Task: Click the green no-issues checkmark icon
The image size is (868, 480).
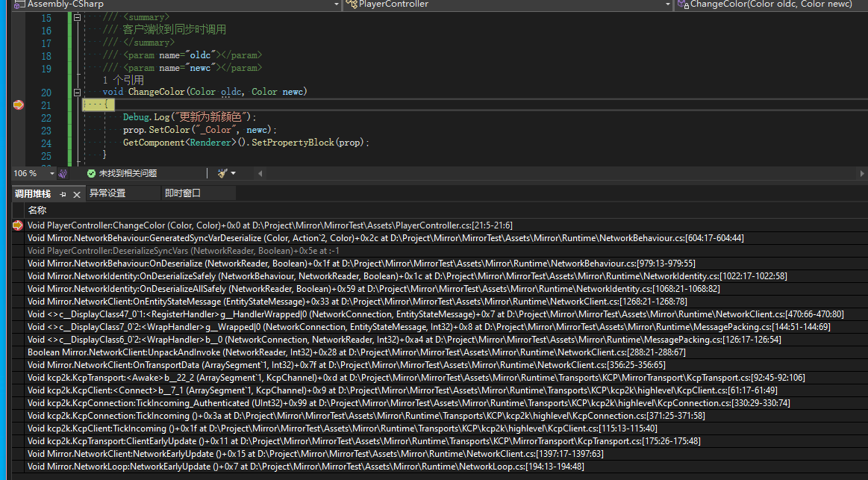Action: pos(91,173)
